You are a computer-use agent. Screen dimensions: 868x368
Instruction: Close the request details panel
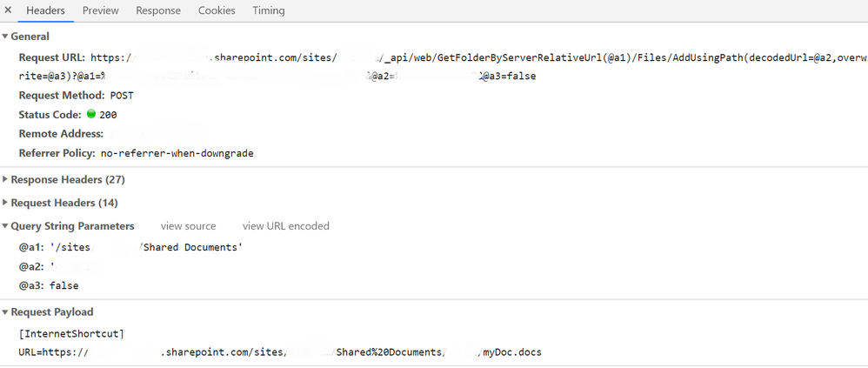(x=8, y=10)
